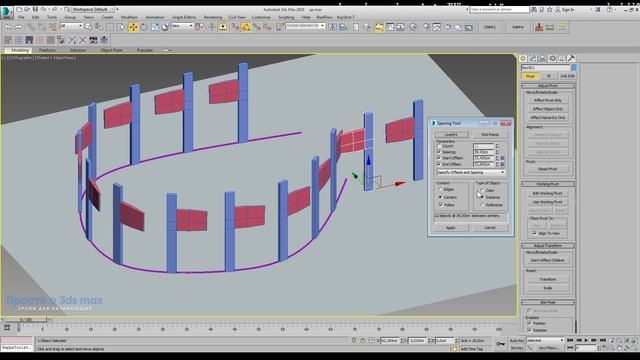Toggle the Follow checkbox
The image size is (640, 360).
point(440,204)
